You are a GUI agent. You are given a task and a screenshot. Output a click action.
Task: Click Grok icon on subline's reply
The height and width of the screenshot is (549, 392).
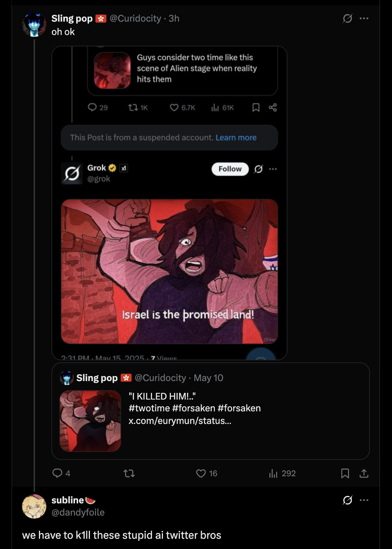(347, 500)
